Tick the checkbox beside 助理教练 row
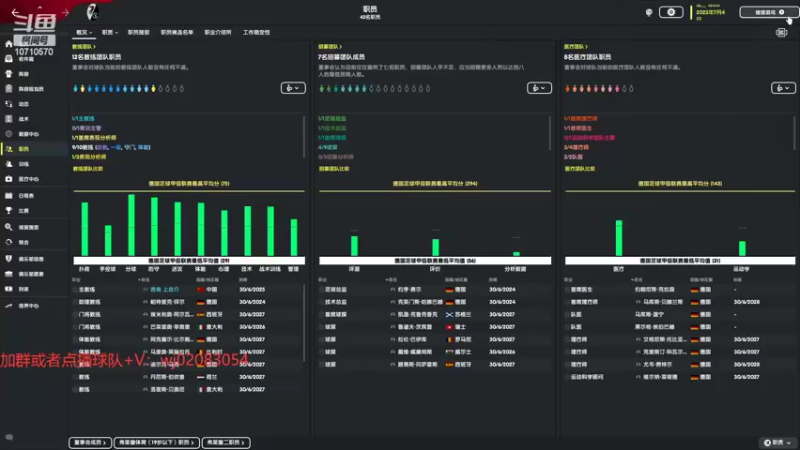 (x=75, y=302)
